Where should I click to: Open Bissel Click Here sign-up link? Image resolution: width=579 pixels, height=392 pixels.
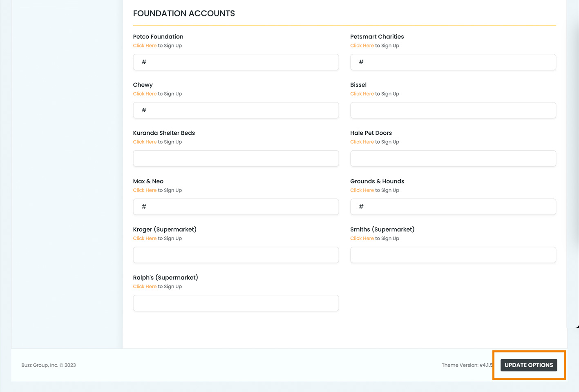[x=362, y=94]
